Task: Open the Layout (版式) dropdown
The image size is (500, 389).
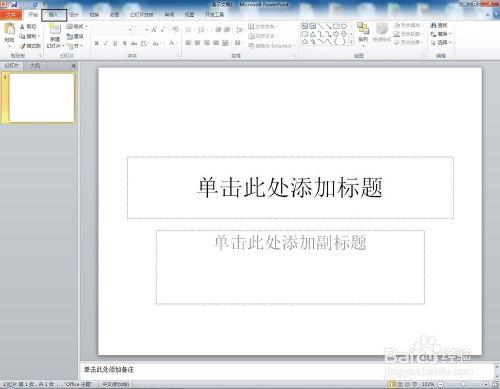Action: click(x=77, y=26)
